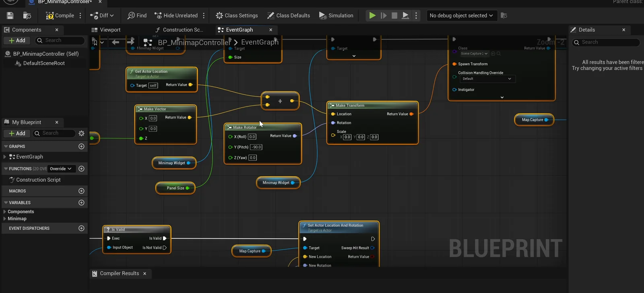Click the Stop simulation icon

[x=394, y=16]
